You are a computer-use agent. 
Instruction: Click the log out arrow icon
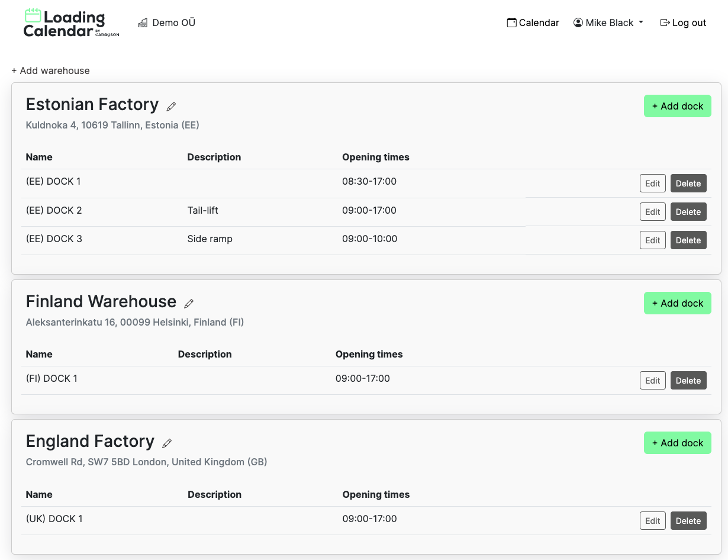click(665, 22)
